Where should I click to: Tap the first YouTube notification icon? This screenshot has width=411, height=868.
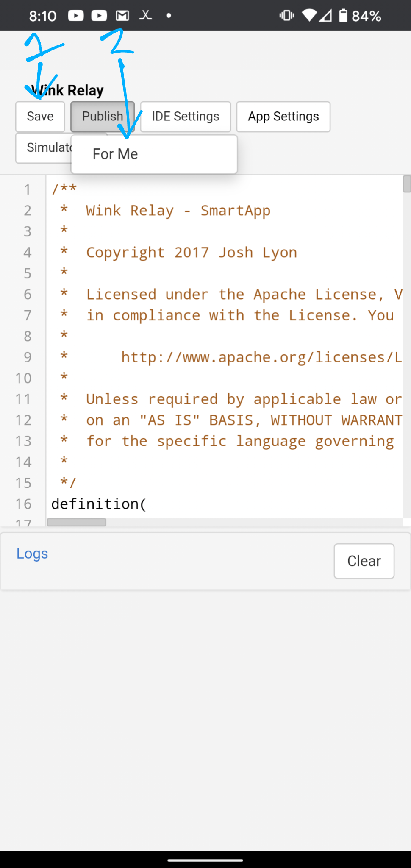[x=76, y=16]
